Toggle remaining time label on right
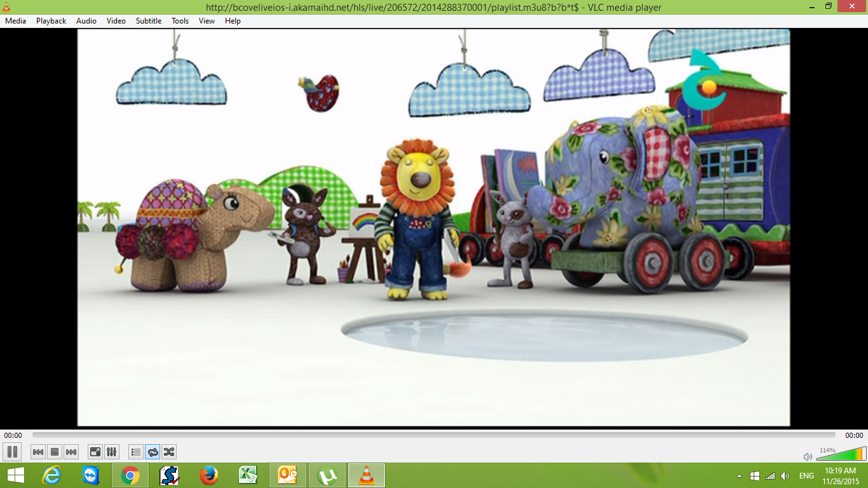 [854, 435]
